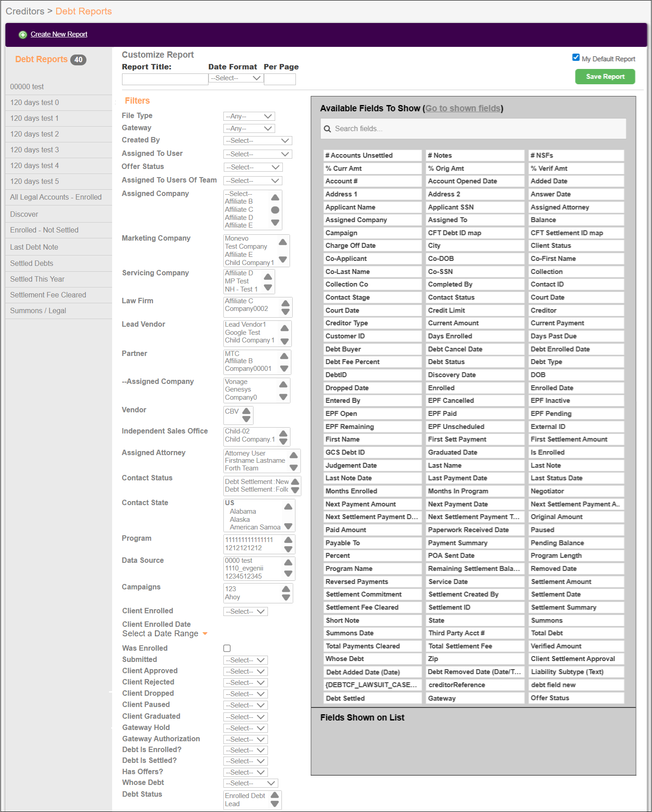
Task: Click the Per Page input field
Action: point(280,79)
